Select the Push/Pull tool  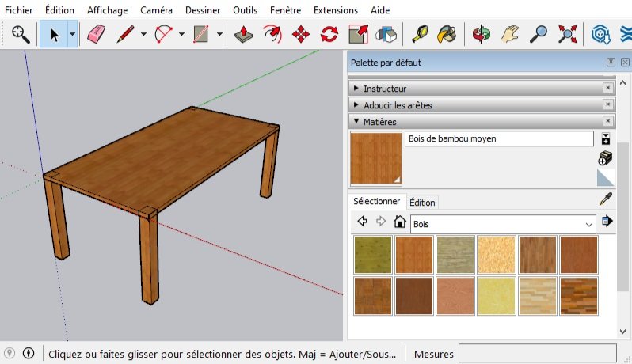[x=243, y=34]
